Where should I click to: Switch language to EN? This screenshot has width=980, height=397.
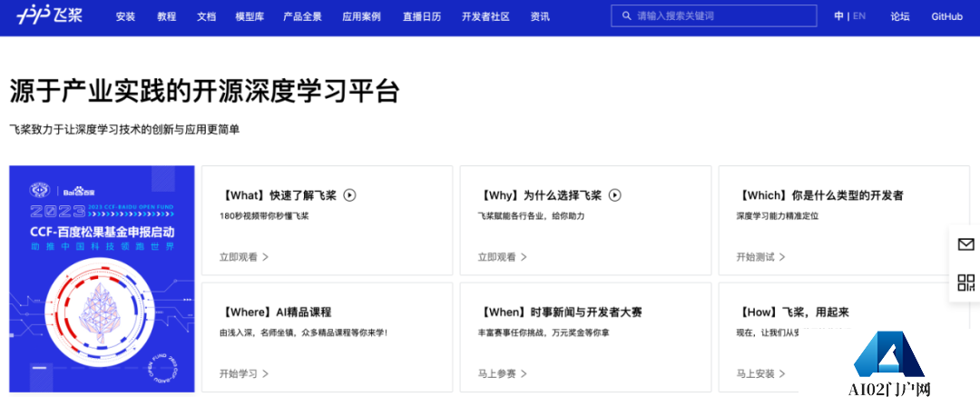point(859,16)
